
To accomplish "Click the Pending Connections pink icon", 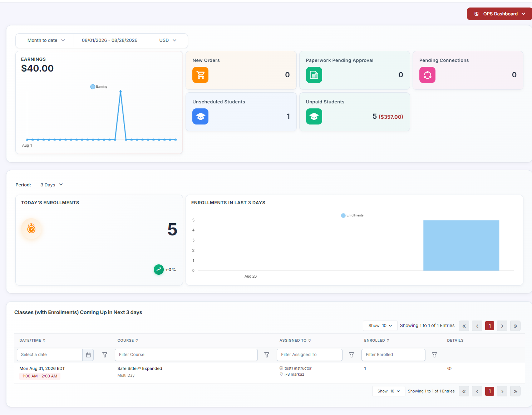I will 427,75.
